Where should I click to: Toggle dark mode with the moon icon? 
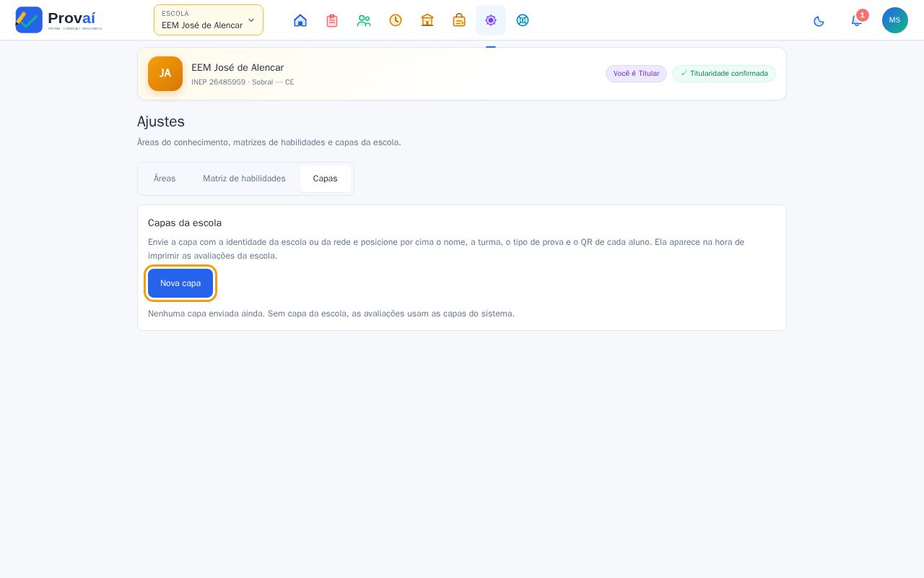pos(819,20)
